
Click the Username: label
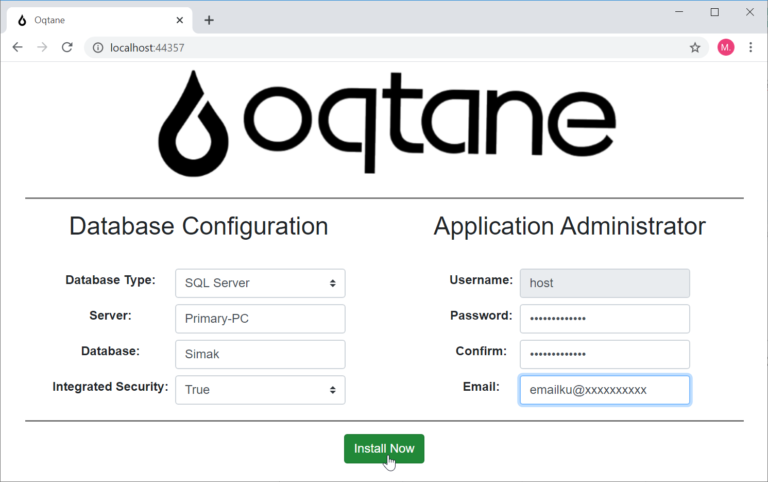pos(481,280)
